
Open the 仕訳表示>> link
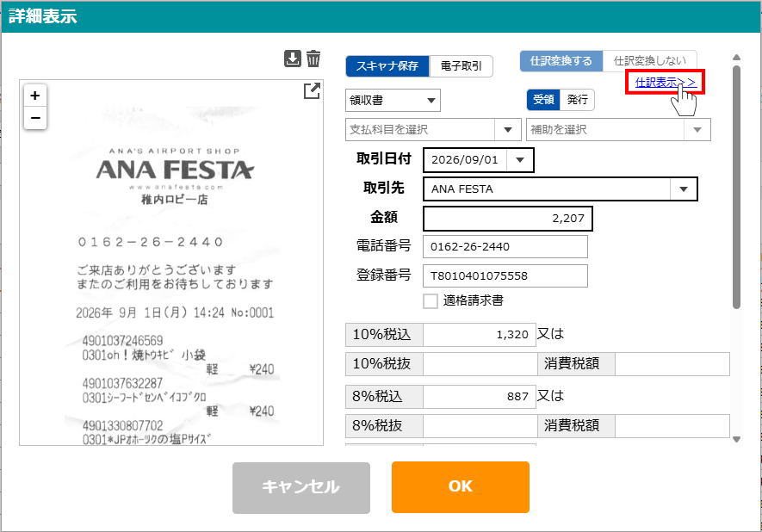pos(664,82)
